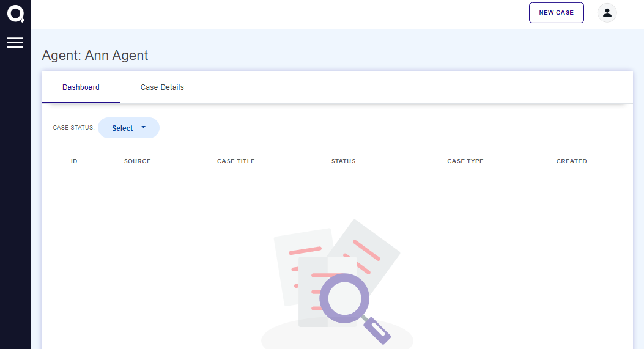
Task: Open the hamburger navigation menu
Action: [x=15, y=42]
